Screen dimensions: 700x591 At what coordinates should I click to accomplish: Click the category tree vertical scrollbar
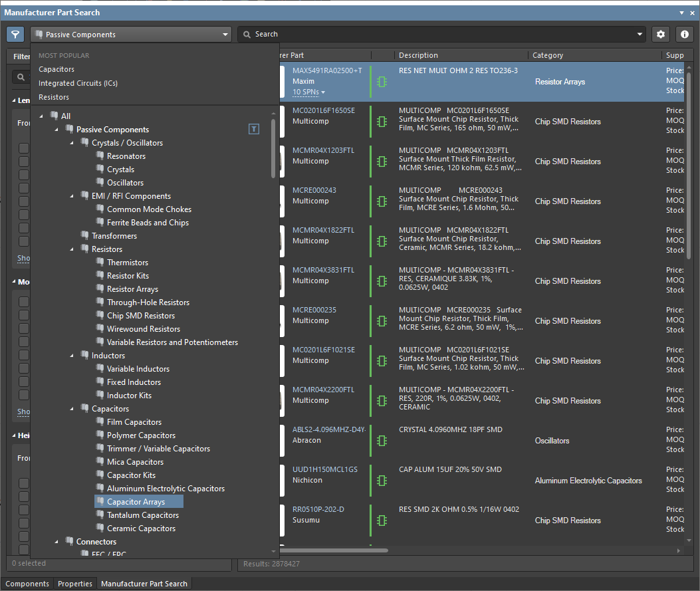coord(273,149)
